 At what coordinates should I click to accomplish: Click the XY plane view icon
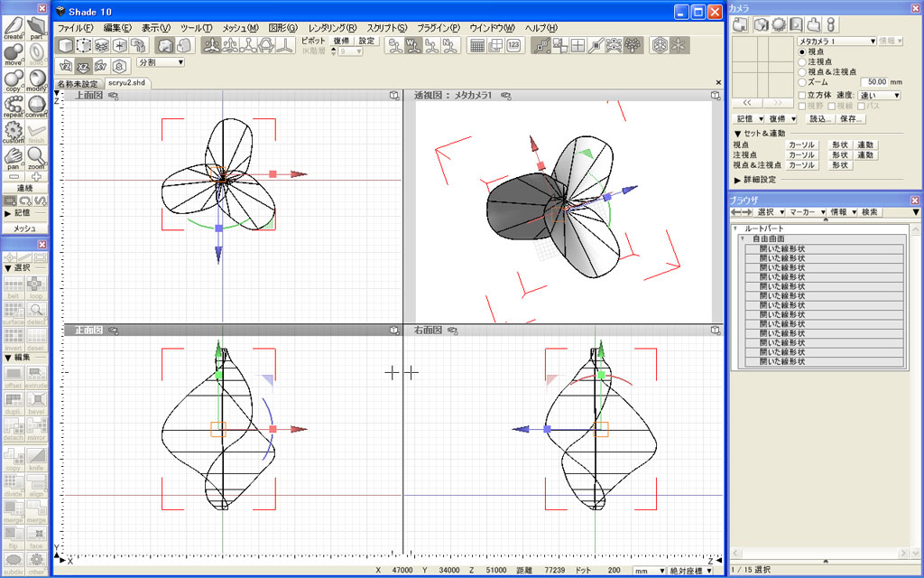[x=101, y=65]
